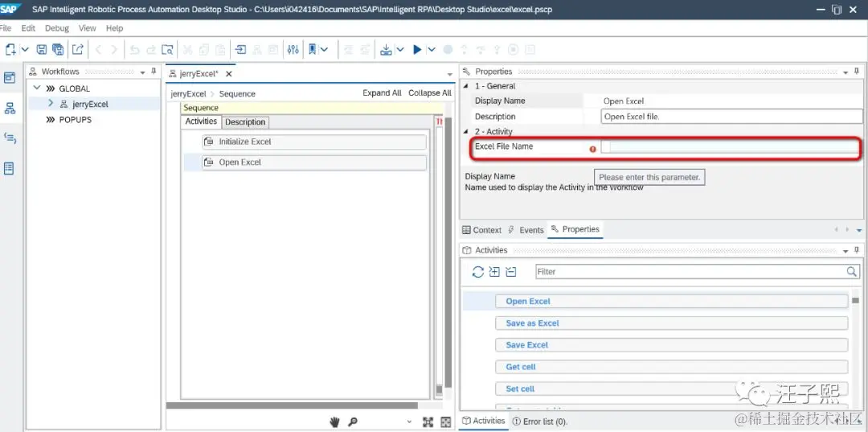
Task: Select the POPUPS tree node
Action: [x=76, y=120]
